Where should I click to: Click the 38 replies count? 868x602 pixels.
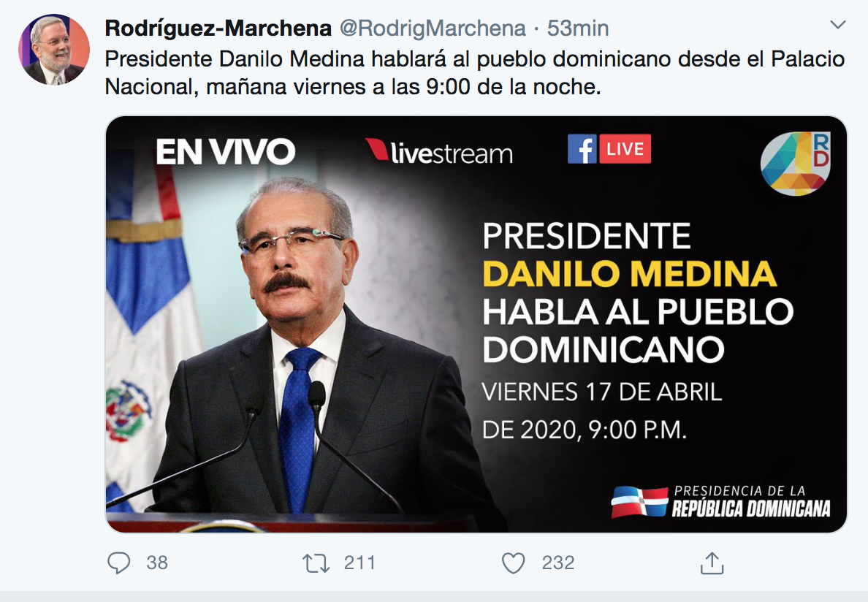(156, 563)
